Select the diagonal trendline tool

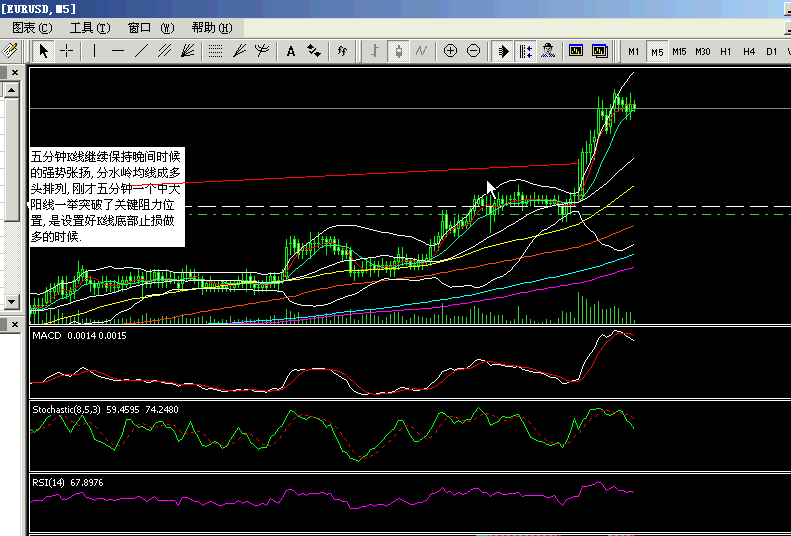click(x=142, y=51)
